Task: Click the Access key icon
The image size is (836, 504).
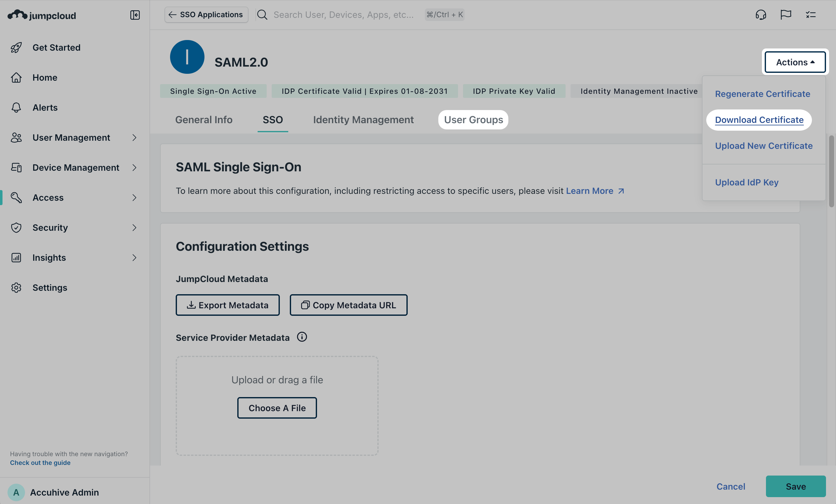Action: click(x=16, y=198)
